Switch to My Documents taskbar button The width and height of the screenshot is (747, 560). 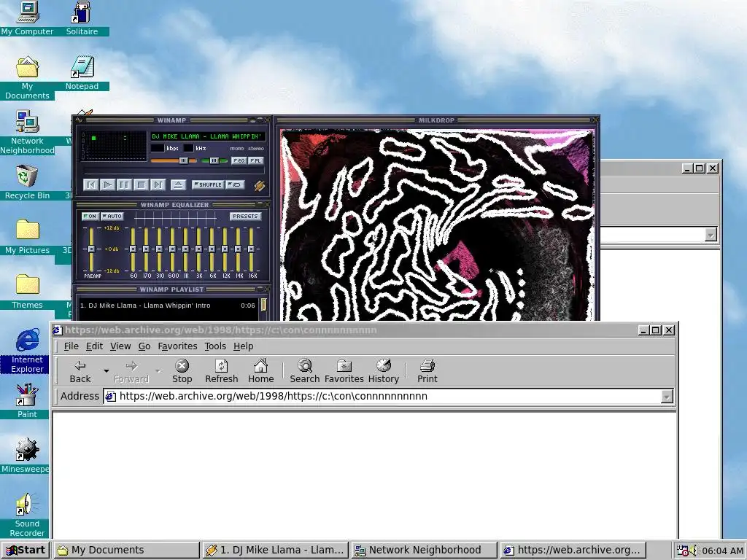click(x=126, y=550)
